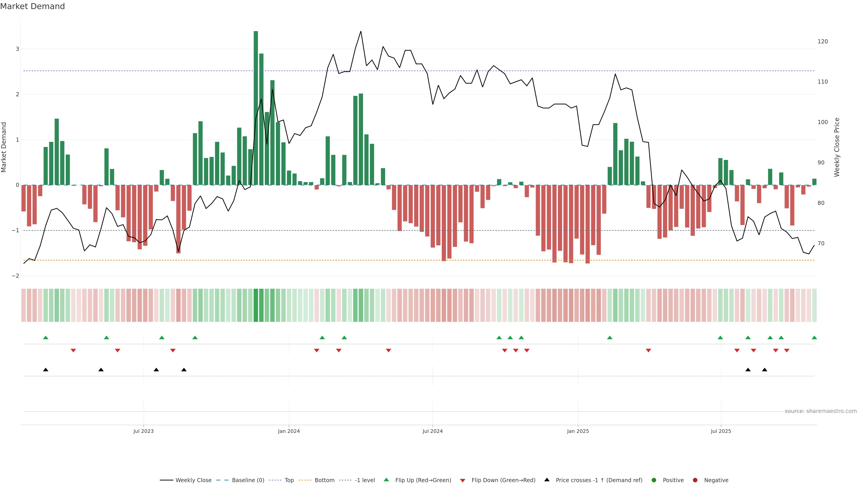Click the green Flip Up legend triangle
Image resolution: width=868 pixels, height=488 pixels.
tap(386, 480)
